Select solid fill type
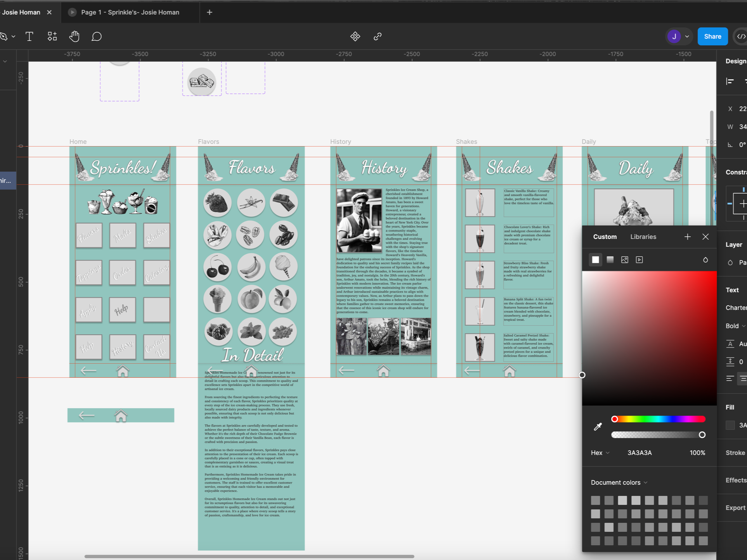Viewport: 747px width, 560px height. (x=595, y=260)
